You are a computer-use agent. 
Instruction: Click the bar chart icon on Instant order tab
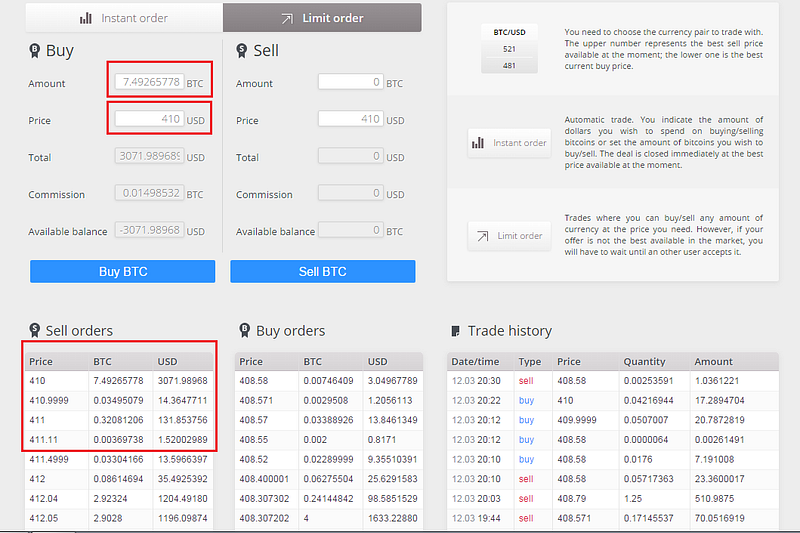pyautogui.click(x=86, y=18)
